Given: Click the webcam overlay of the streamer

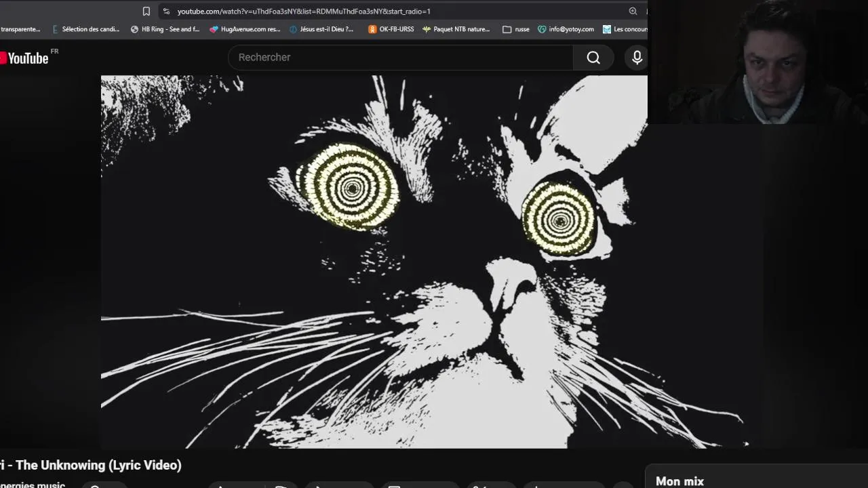Looking at the screenshot, I should click(757, 62).
